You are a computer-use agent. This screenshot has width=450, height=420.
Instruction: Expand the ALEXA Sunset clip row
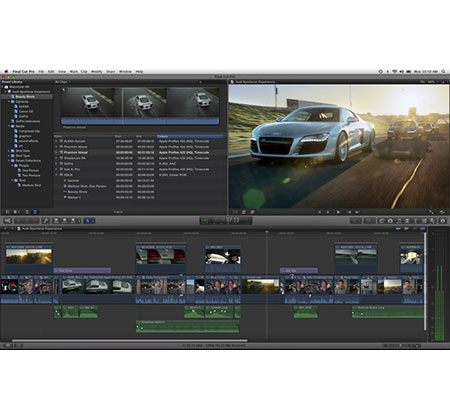56,141
